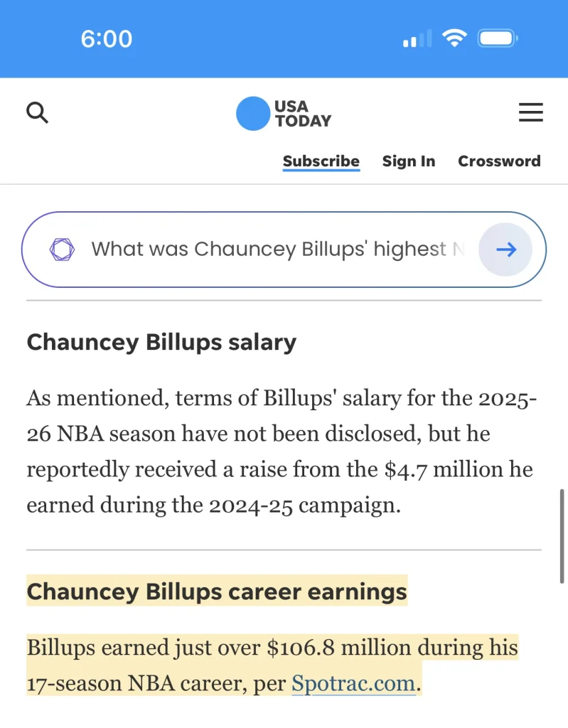Open the hamburger menu icon

point(531,112)
